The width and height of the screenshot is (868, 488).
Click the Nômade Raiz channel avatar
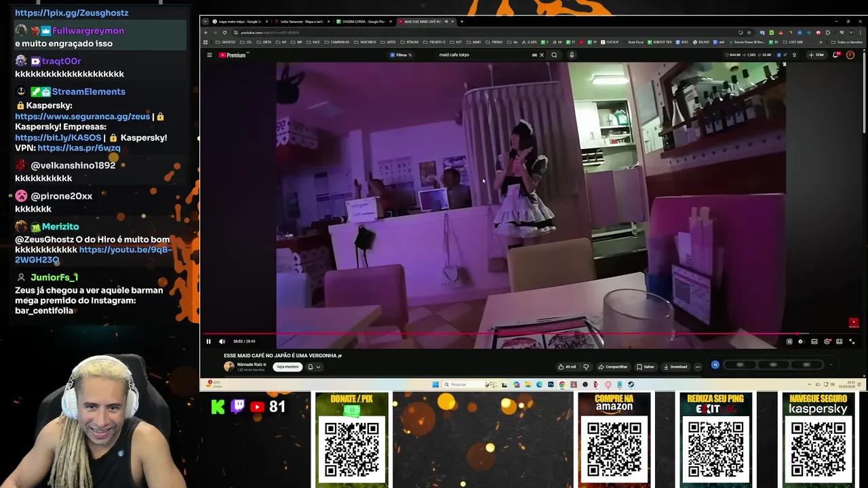229,367
